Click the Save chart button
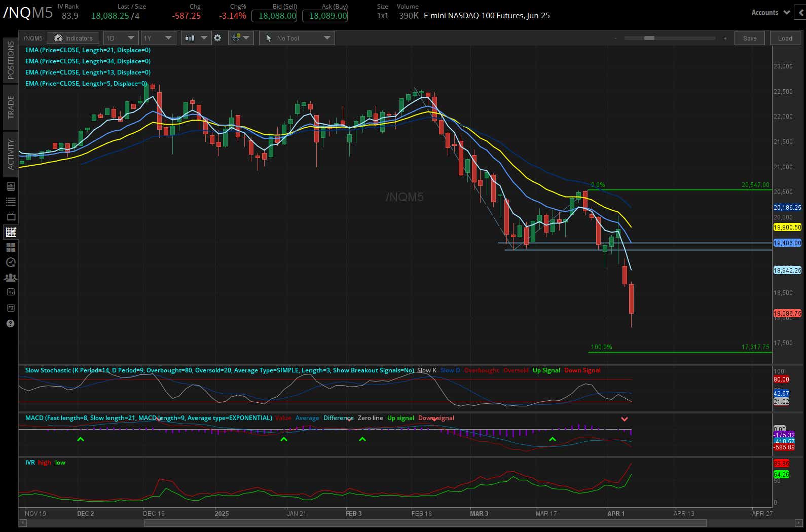 tap(750, 38)
